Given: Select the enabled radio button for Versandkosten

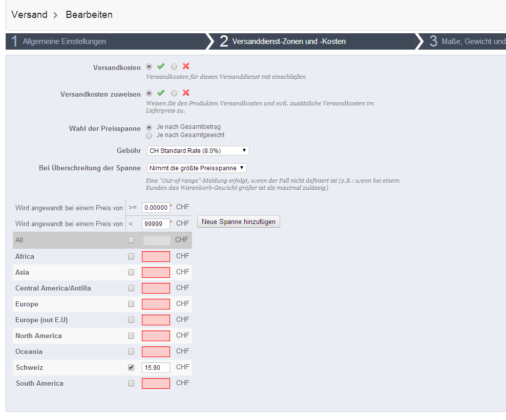Looking at the screenshot, I should (x=149, y=67).
